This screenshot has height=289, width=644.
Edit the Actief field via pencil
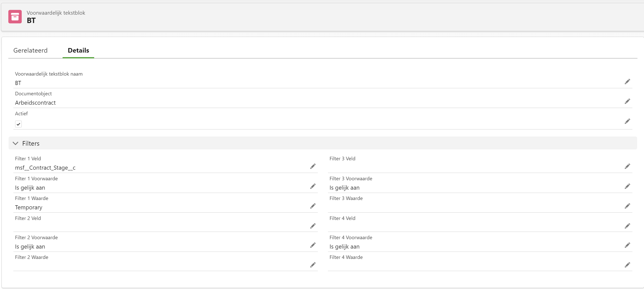(x=627, y=121)
